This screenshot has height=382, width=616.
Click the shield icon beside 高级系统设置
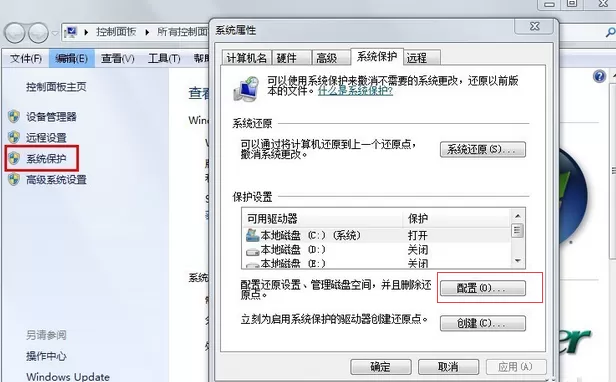point(14,180)
